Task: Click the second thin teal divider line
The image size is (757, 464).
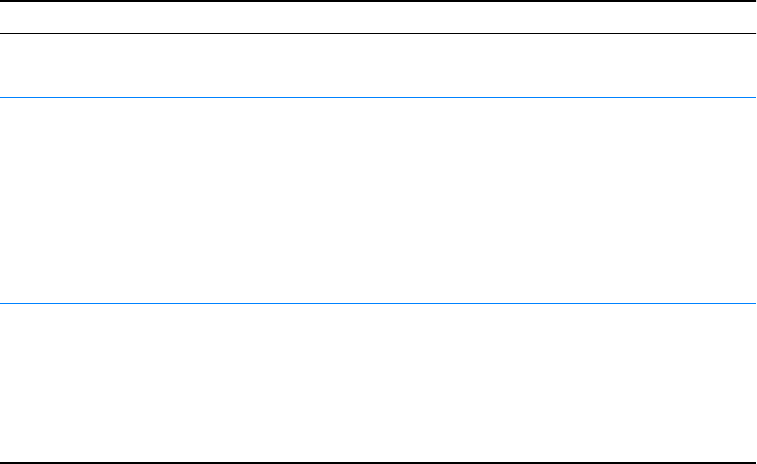Action: pyautogui.click(x=378, y=304)
